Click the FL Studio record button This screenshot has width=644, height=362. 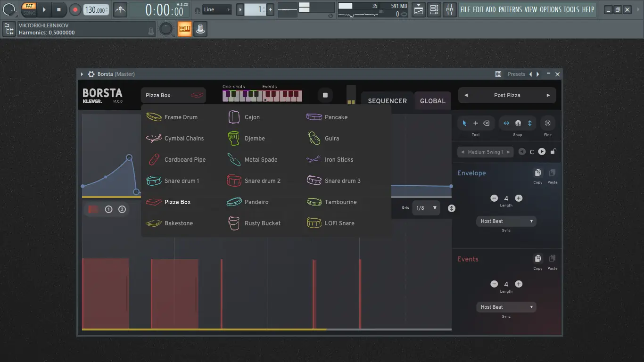point(75,9)
